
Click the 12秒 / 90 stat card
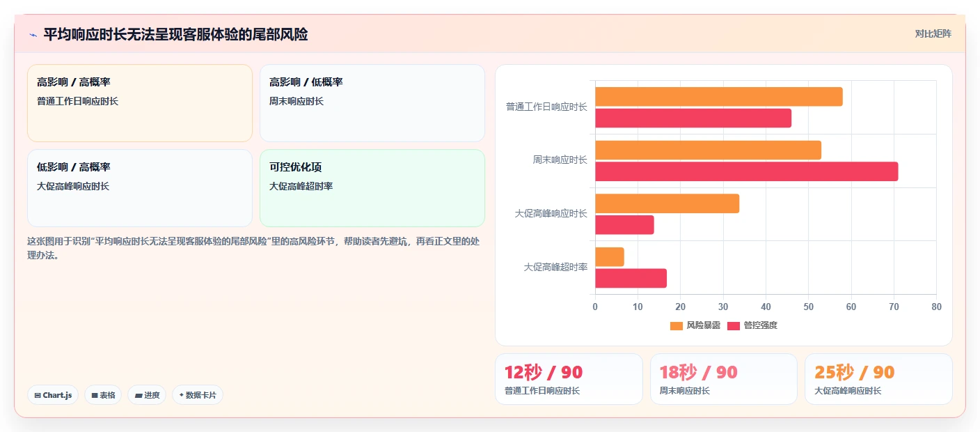click(569, 379)
